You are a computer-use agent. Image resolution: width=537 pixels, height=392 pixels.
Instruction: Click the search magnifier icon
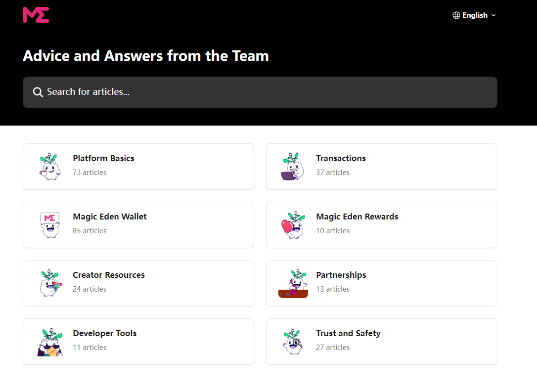(38, 92)
